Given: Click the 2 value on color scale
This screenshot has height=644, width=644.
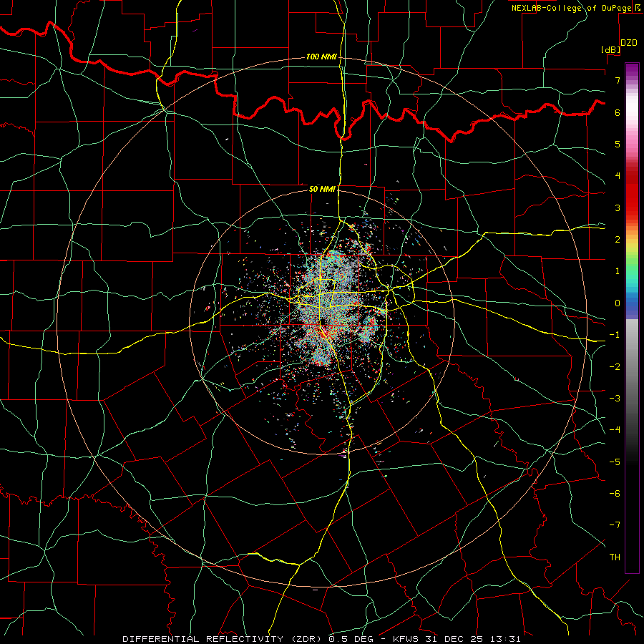Looking at the screenshot, I should click(x=618, y=240).
